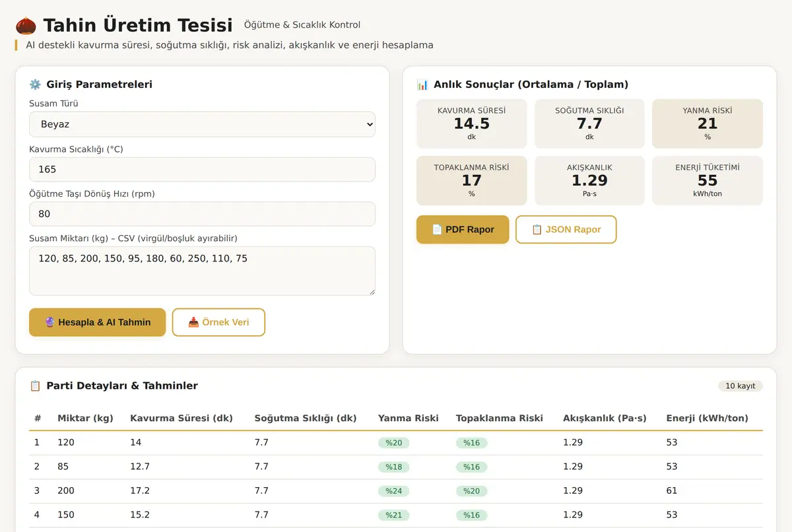Click the Kavurma Süresi (dk) column header
Image resolution: width=792 pixels, height=532 pixels.
coord(181,418)
